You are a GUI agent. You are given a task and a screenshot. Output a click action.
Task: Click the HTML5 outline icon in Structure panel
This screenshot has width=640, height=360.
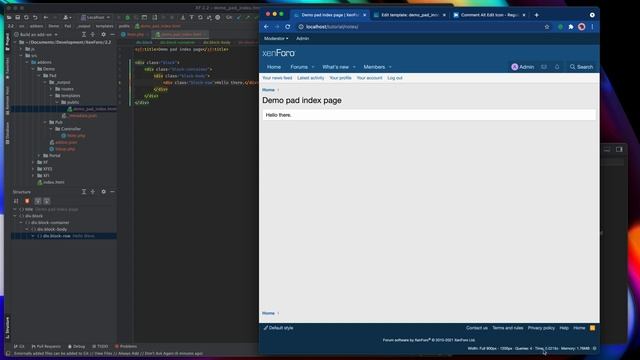(x=27, y=201)
